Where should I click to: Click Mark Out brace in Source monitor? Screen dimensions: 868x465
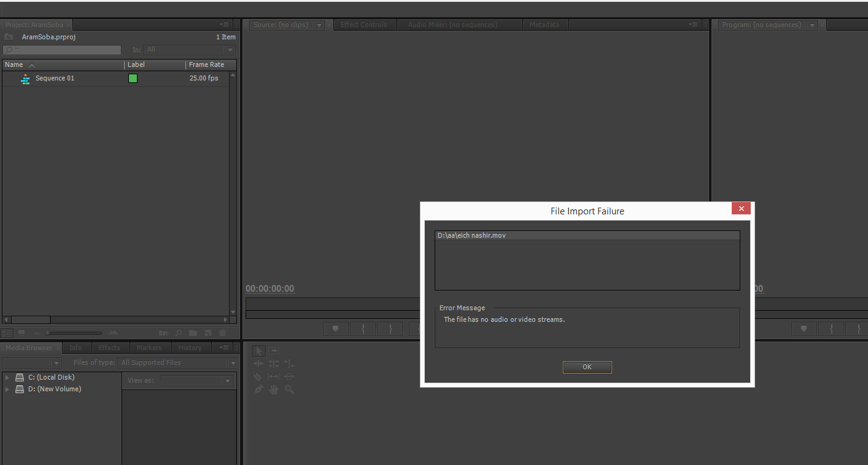(390, 329)
